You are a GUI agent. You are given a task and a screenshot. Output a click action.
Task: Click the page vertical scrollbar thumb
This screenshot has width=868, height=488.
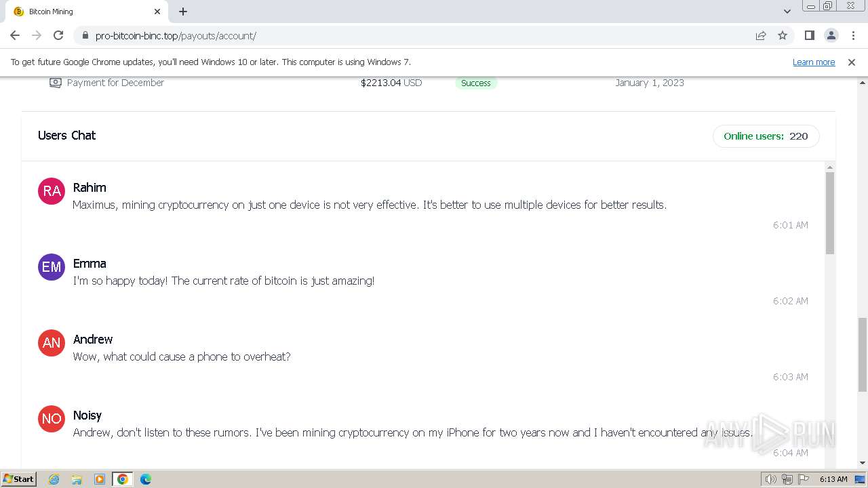(863, 354)
